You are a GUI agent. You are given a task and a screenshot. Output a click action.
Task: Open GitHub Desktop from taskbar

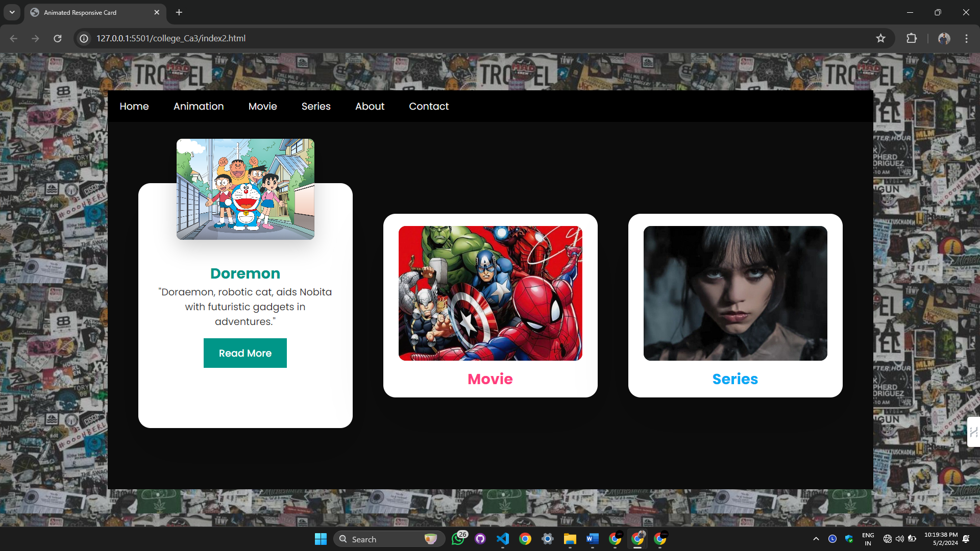coord(480,539)
